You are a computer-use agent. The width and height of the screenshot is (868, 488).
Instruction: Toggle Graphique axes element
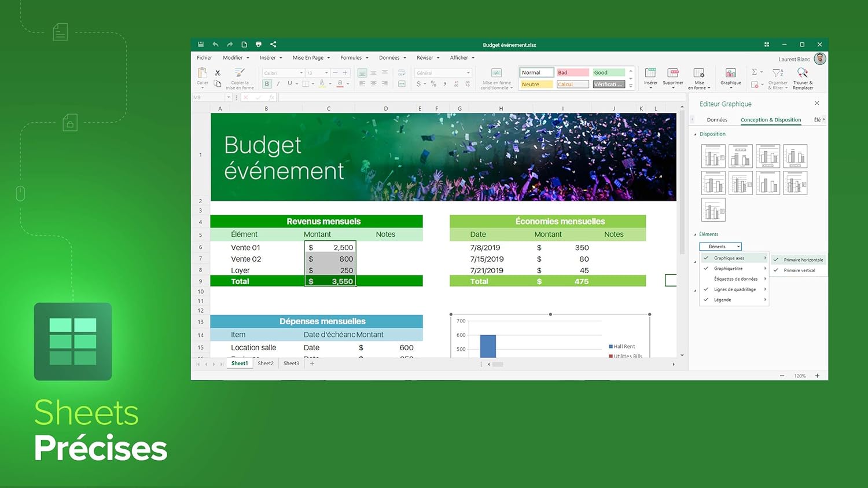(734, 258)
